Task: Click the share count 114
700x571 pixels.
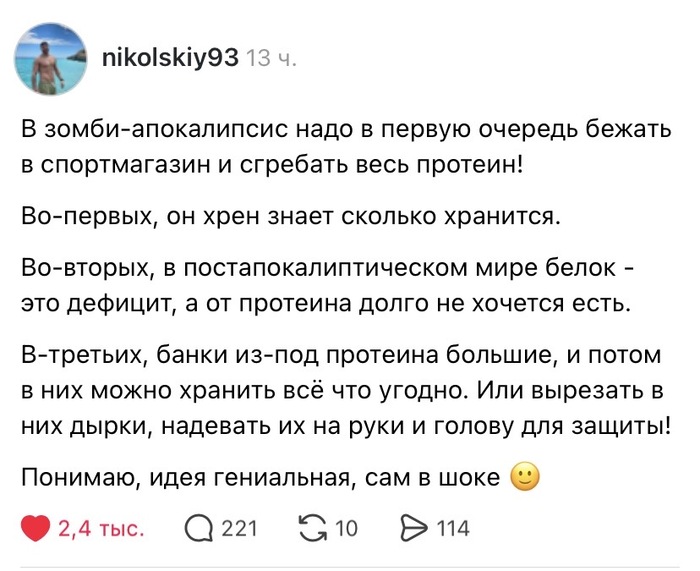Action: [453, 529]
